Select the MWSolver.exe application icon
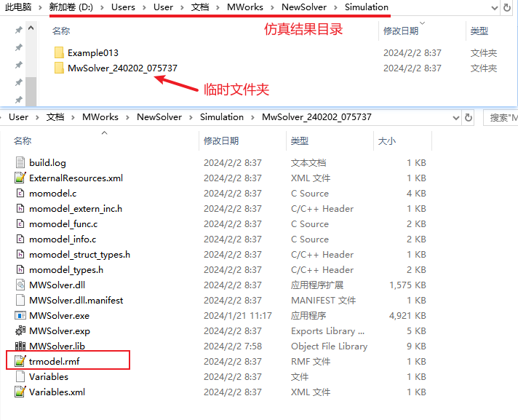The height and width of the screenshot is (420, 518). coord(20,316)
